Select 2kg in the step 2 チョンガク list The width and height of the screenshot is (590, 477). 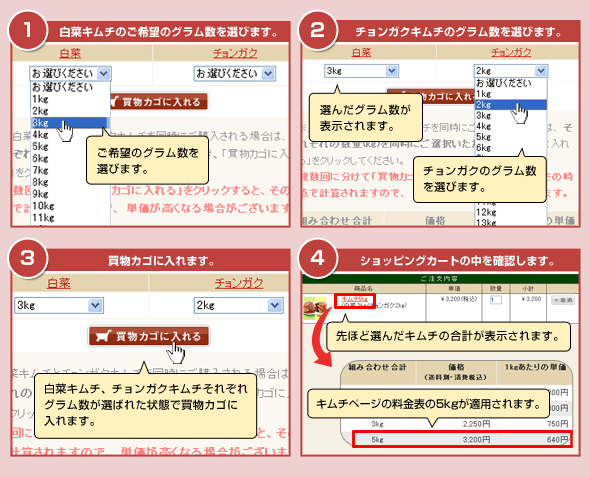[510, 104]
